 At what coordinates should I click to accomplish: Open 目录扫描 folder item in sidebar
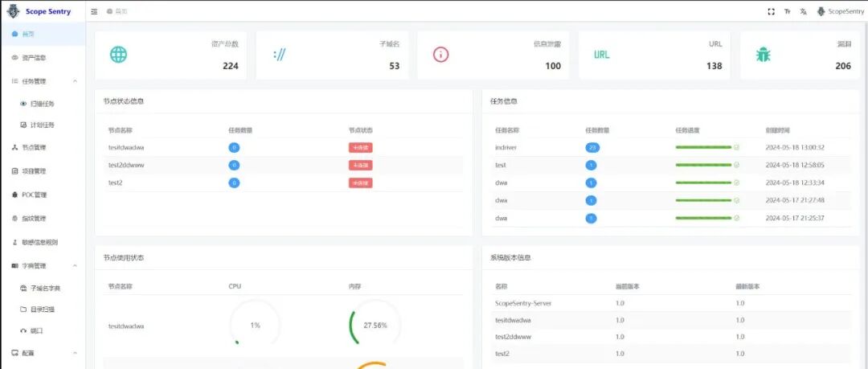coord(43,310)
